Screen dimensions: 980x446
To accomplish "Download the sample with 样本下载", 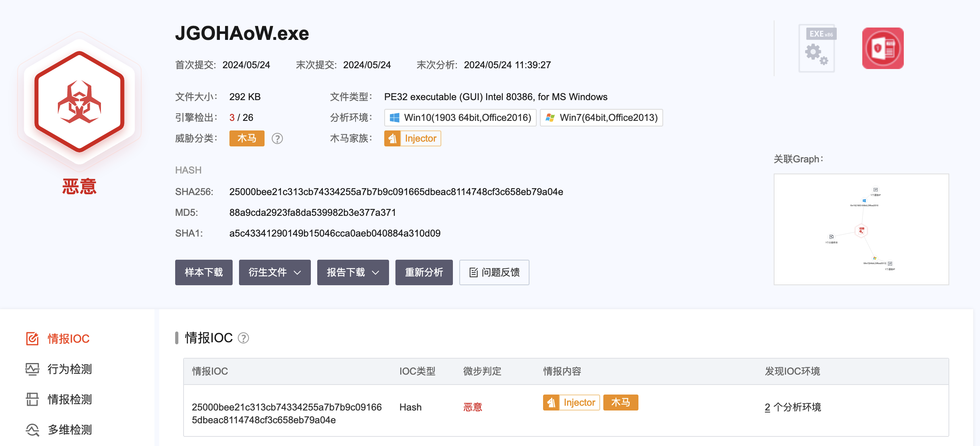I will point(204,272).
